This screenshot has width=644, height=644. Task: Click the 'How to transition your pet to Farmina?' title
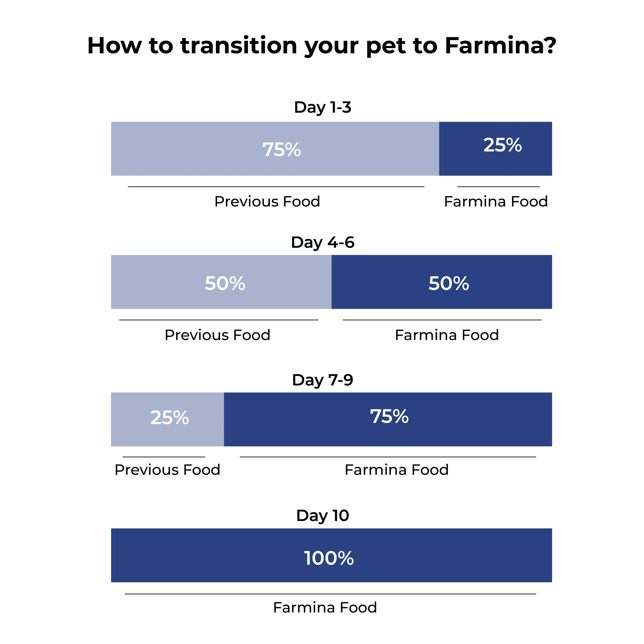pos(322,46)
